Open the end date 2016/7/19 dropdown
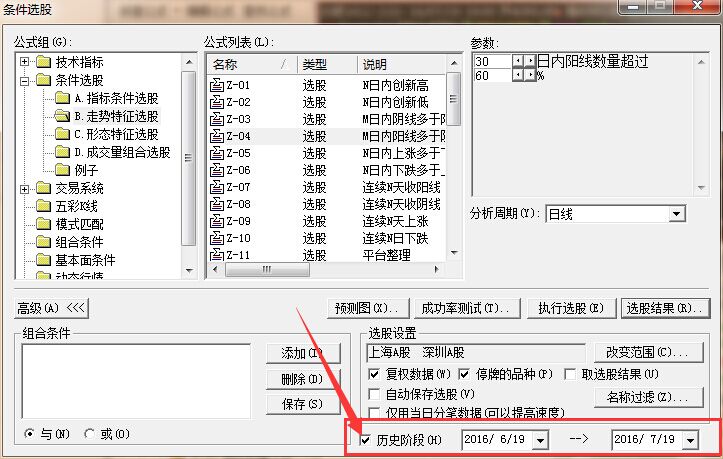 (x=690, y=440)
